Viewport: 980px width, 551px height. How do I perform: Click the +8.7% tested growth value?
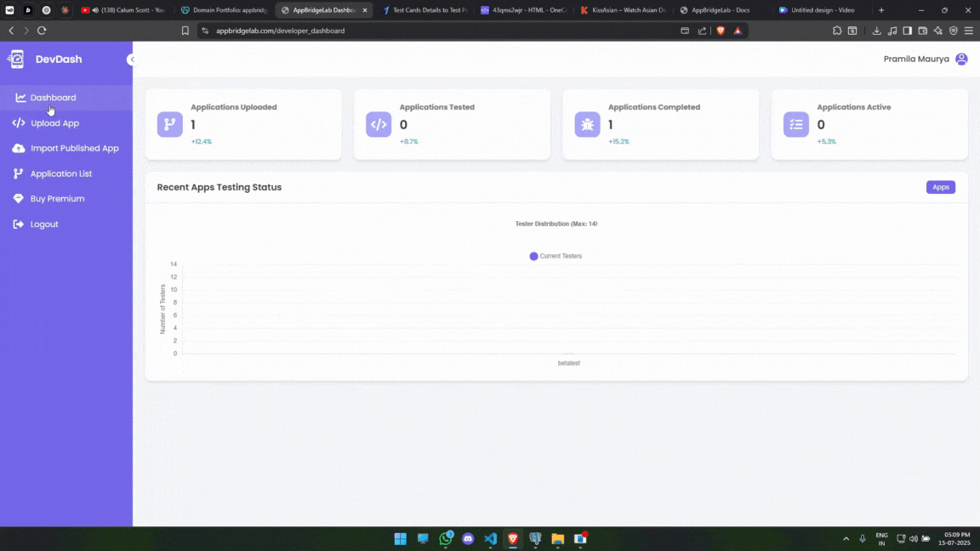(408, 142)
